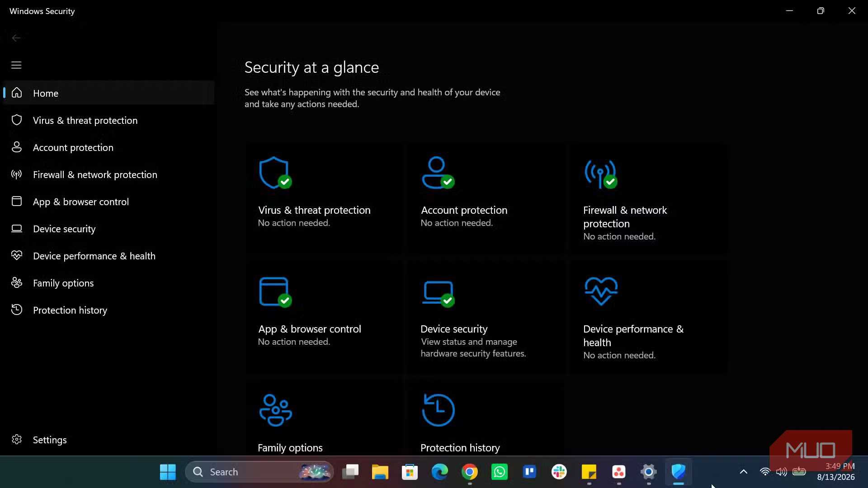868x488 pixels.
Task: Open Sticky Notes from the taskbar
Action: pyautogui.click(x=589, y=472)
